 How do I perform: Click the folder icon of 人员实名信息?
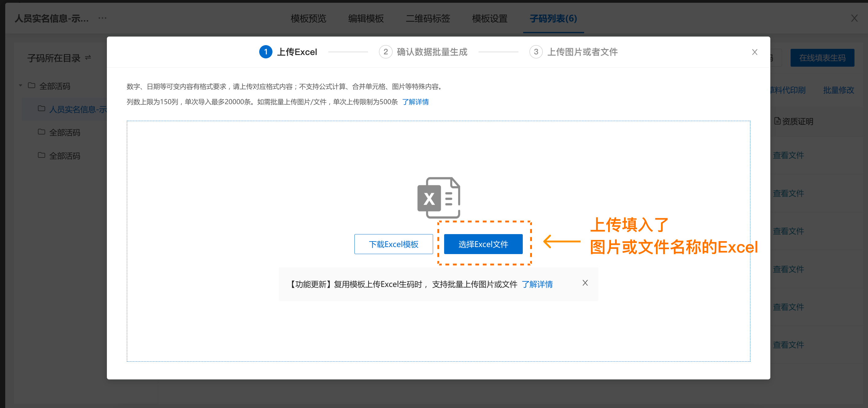coord(41,108)
